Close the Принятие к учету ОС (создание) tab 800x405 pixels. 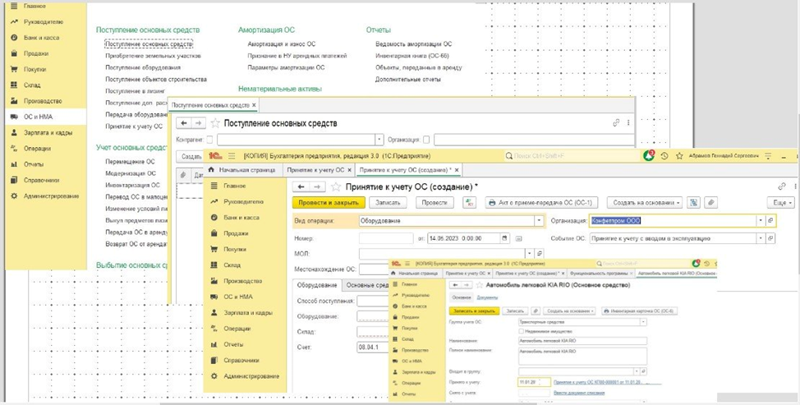tap(457, 170)
